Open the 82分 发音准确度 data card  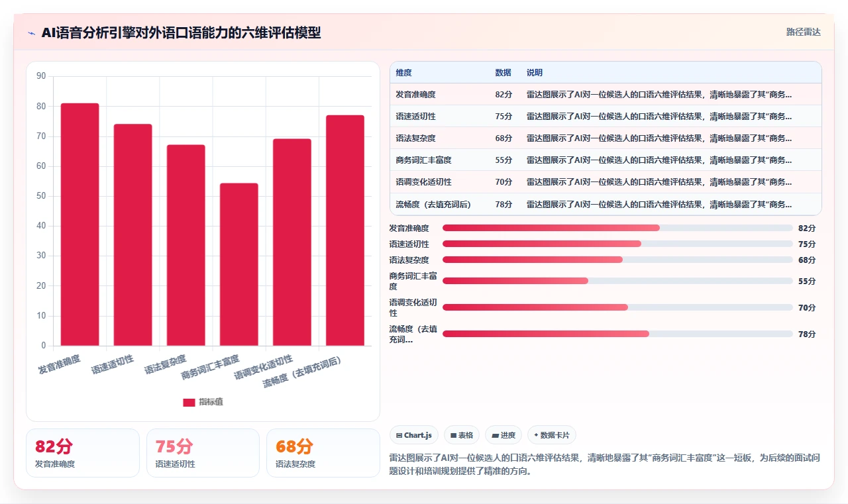tap(83, 453)
